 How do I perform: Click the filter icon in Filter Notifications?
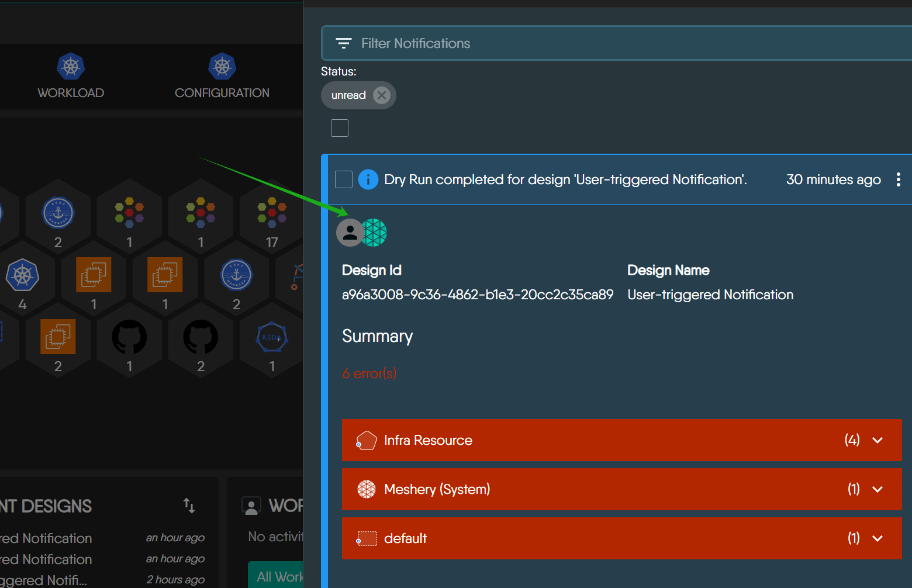pos(343,43)
